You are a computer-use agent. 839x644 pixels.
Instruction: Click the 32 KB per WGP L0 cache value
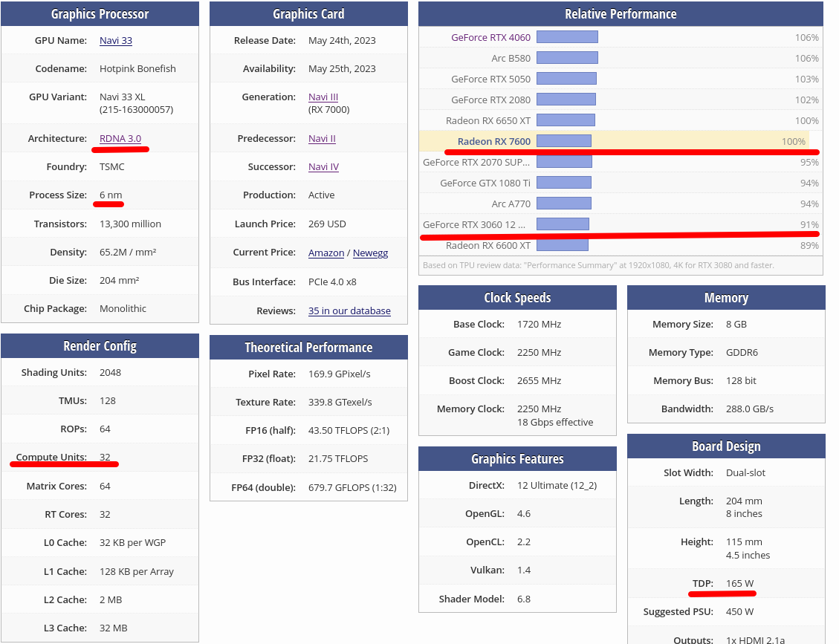click(133, 543)
